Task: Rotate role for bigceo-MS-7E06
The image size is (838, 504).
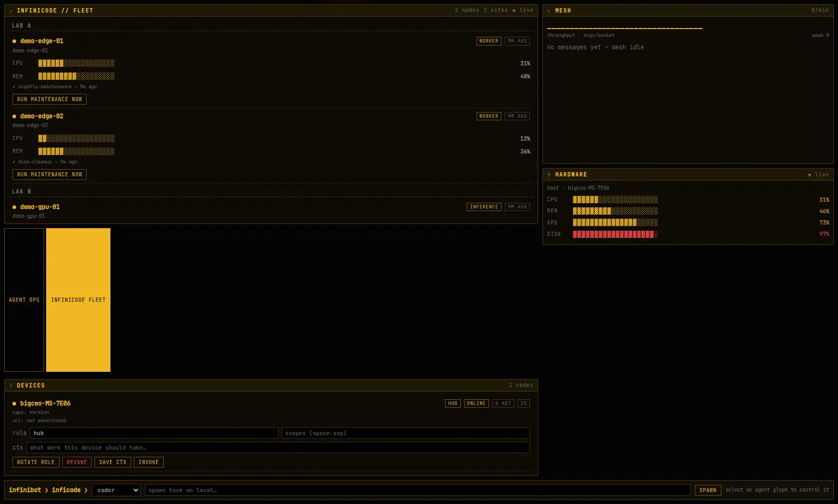Action: click(36, 462)
